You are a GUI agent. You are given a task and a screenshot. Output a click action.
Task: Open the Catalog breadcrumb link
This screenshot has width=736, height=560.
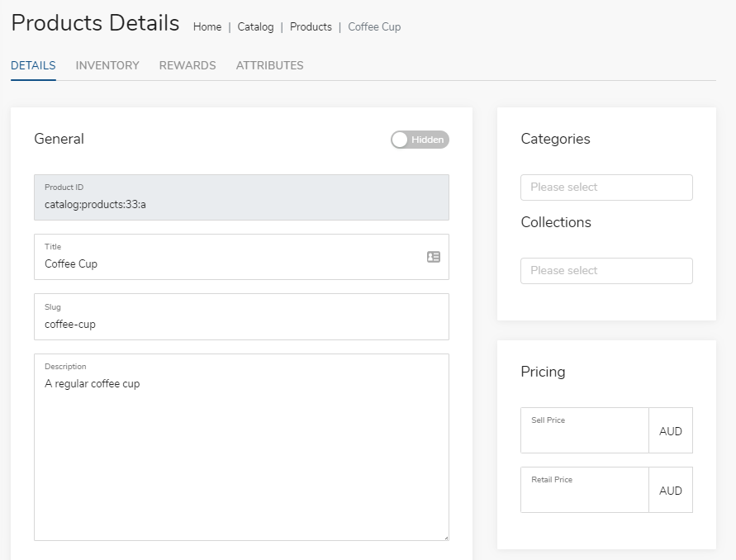255,26
